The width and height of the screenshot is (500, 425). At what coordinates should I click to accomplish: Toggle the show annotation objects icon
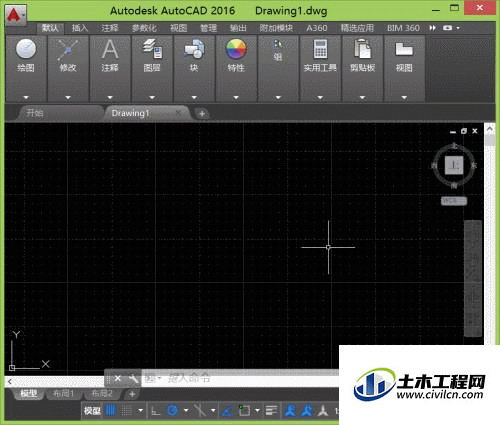(291, 410)
